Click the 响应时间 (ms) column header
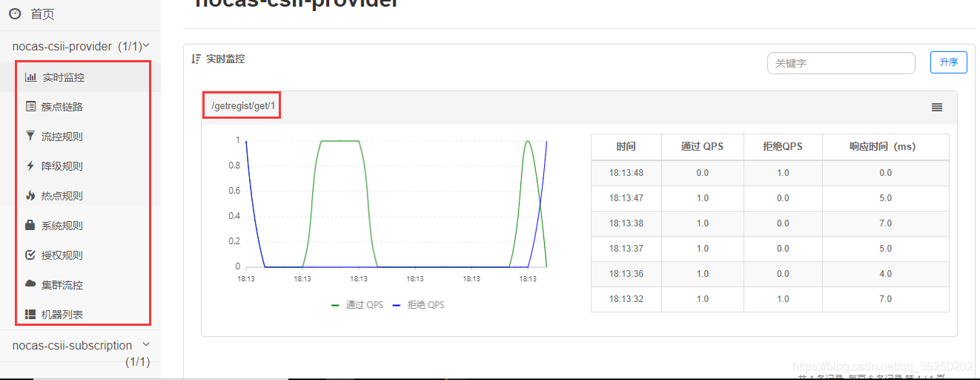Screen dimensions: 980x380 (x=886, y=147)
